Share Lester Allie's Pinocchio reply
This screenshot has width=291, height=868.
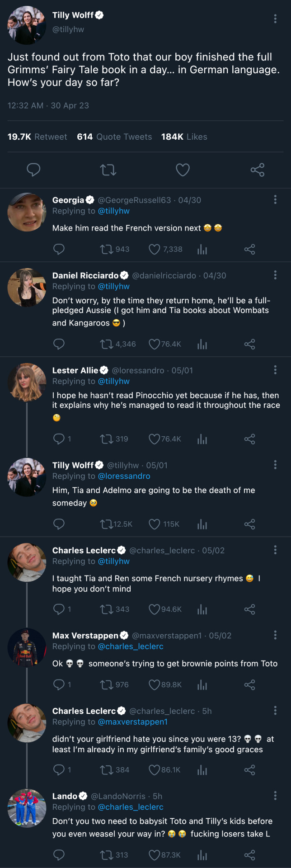(x=249, y=439)
